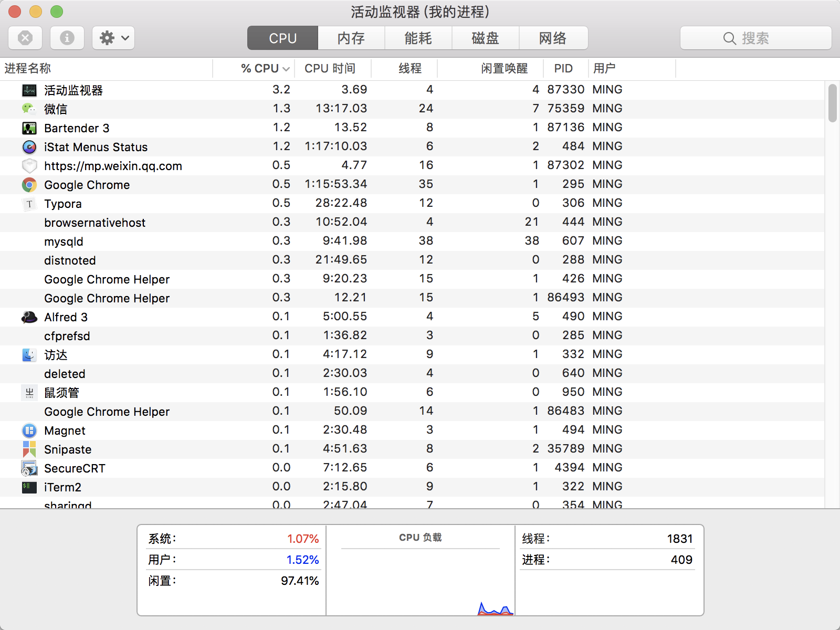
Task: Click the Activity Monitor app icon in the 活动监视器 row
Action: [29, 90]
